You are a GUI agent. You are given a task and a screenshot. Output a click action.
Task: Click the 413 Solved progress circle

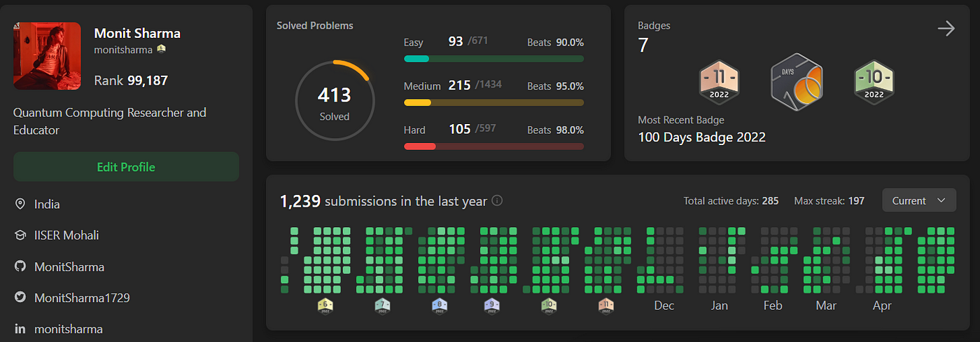tap(335, 101)
